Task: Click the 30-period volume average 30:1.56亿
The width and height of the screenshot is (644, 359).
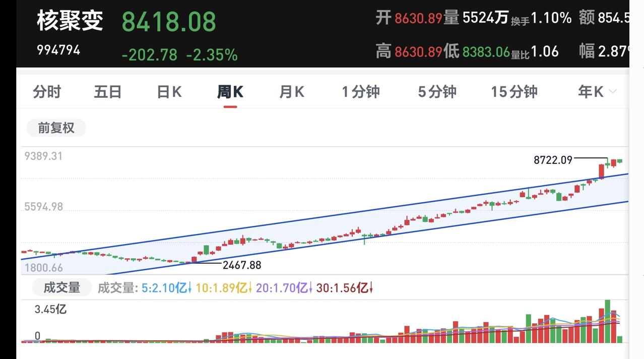Action: point(345,288)
